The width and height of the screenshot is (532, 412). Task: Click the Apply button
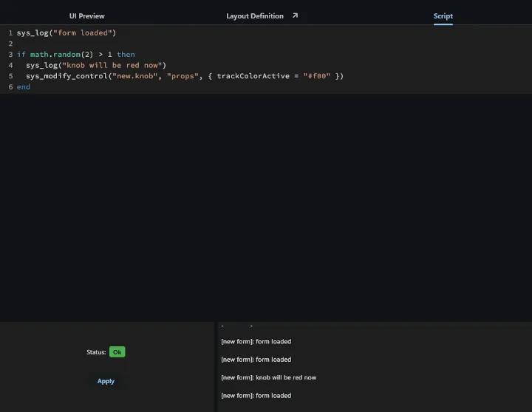click(106, 381)
